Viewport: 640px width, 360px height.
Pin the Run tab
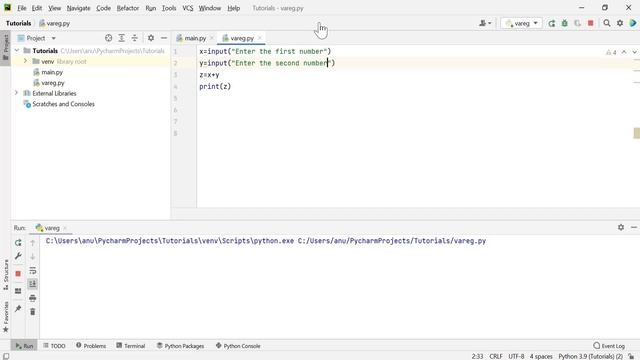point(18,309)
